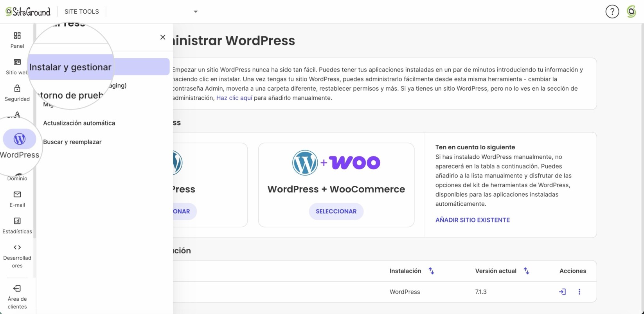Open Actualización automática menu item

[x=79, y=123]
